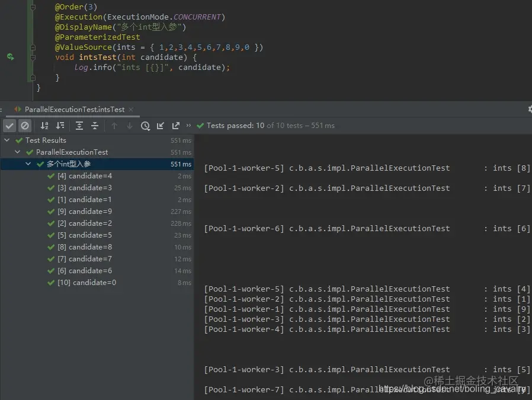Image resolution: width=532 pixels, height=400 pixels.
Task: Select the Test Results tree row
Action: tap(97, 140)
